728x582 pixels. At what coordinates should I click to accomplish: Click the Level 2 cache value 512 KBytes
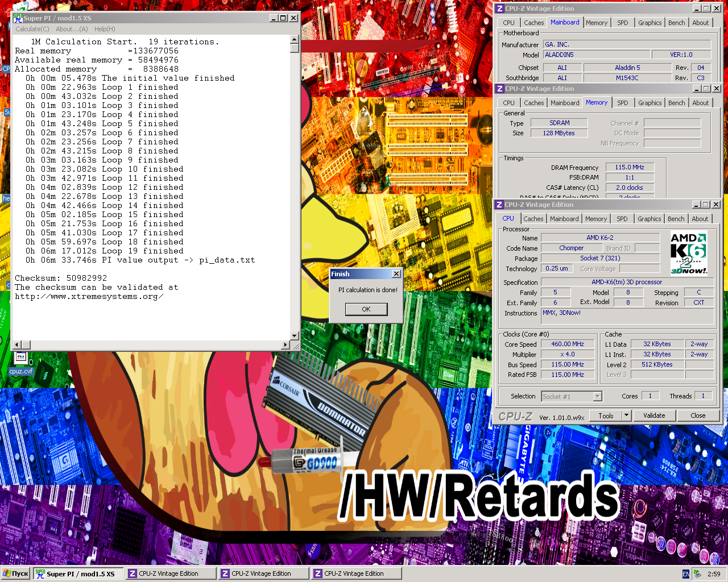pos(657,364)
